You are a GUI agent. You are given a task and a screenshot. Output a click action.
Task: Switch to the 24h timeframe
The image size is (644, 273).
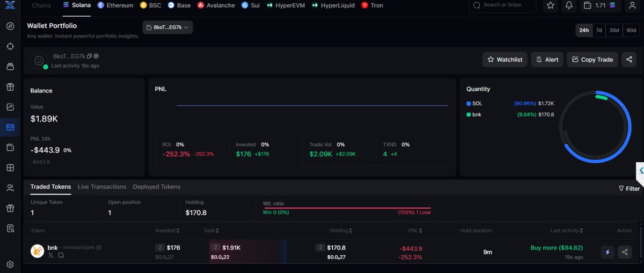click(583, 31)
